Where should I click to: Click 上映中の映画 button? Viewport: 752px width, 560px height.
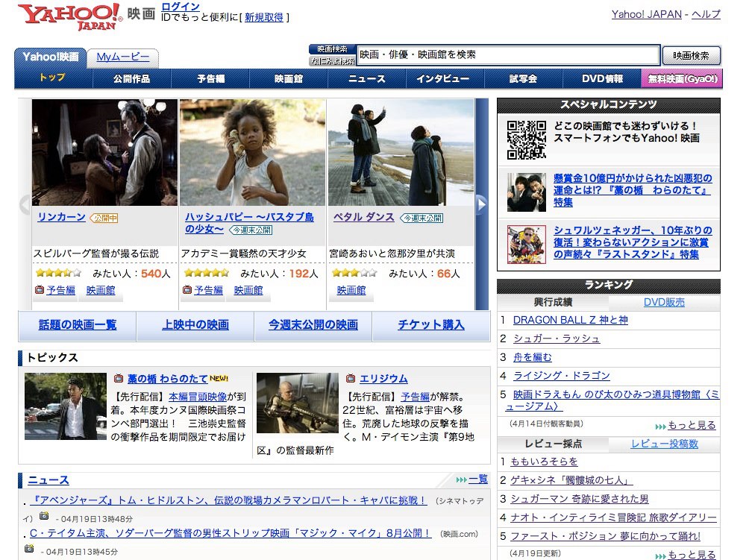click(x=195, y=325)
